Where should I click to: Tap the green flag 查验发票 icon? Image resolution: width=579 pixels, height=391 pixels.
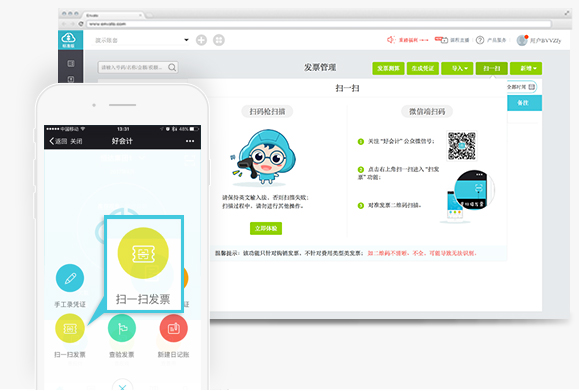coord(122,328)
